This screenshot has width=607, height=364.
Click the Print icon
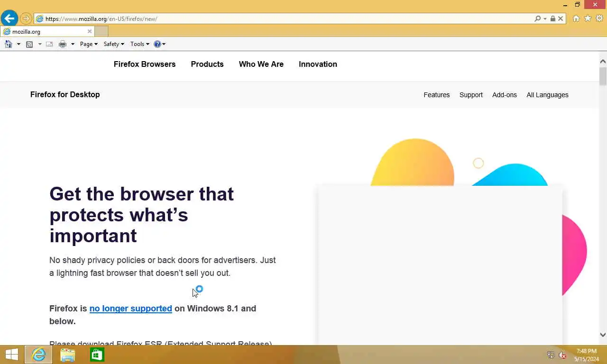[63, 44]
